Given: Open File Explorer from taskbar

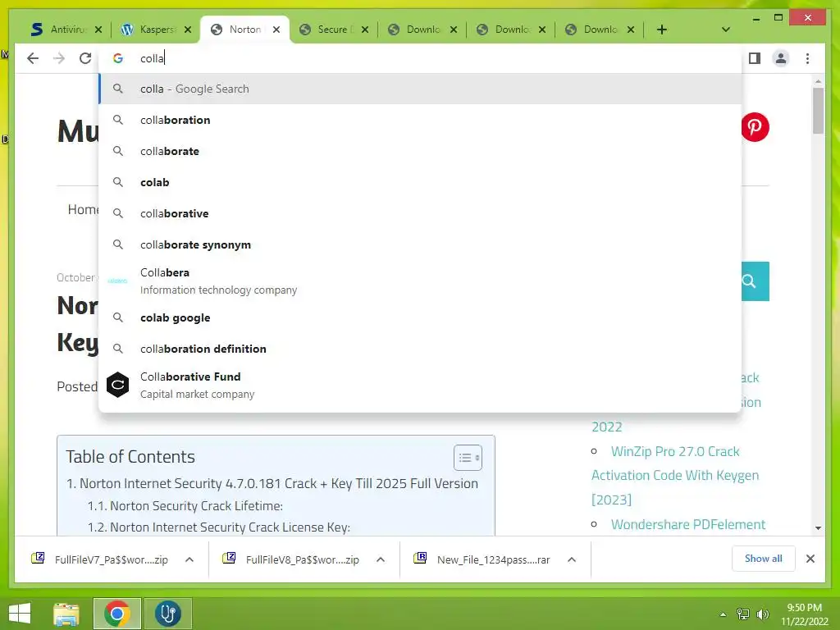Looking at the screenshot, I should 66,614.
